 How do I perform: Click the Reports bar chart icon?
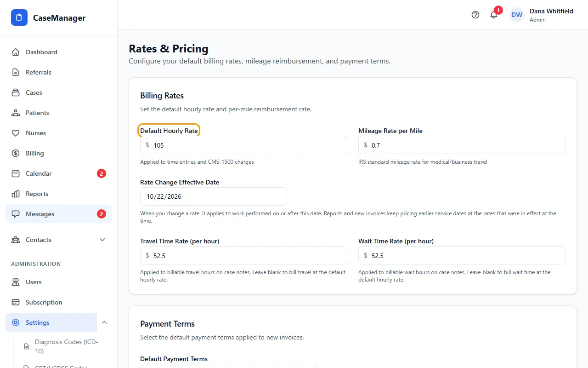tap(16, 194)
